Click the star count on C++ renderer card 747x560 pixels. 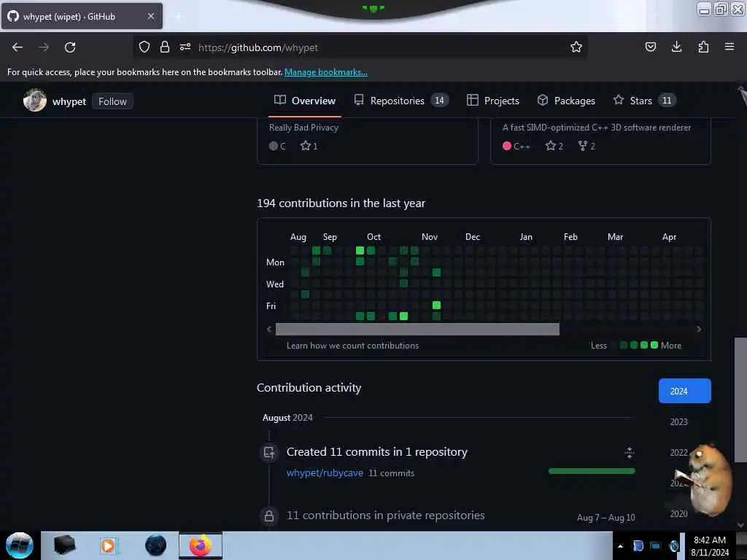click(554, 146)
